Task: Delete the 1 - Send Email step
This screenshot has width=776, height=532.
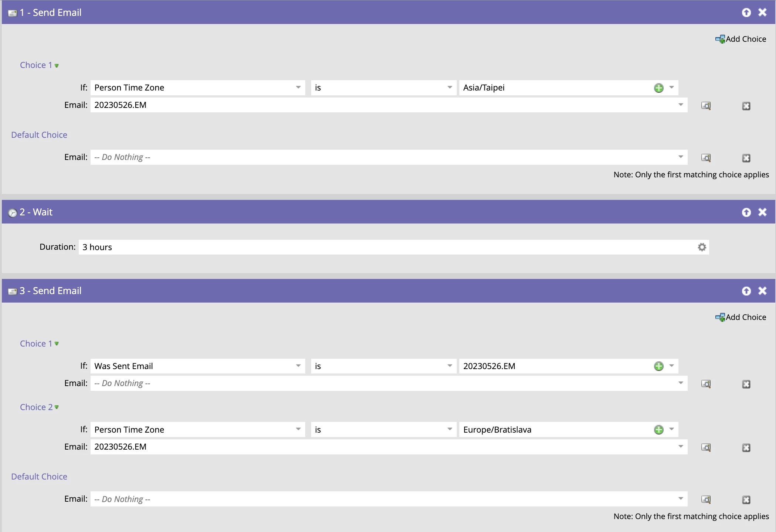Action: click(762, 13)
